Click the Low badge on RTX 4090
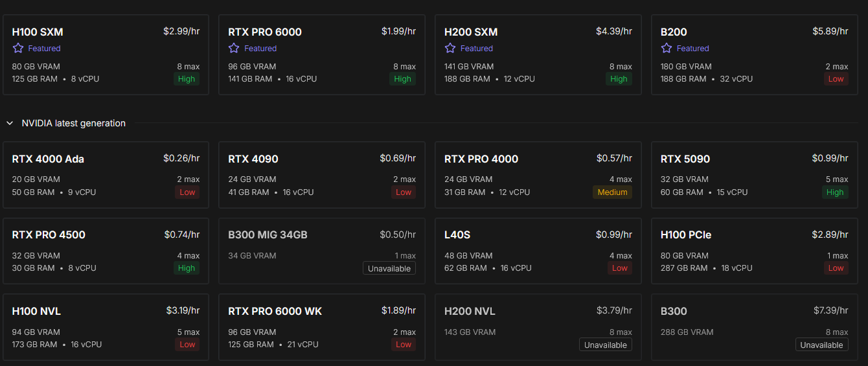Screen dimensions: 868x366 coord(404,192)
